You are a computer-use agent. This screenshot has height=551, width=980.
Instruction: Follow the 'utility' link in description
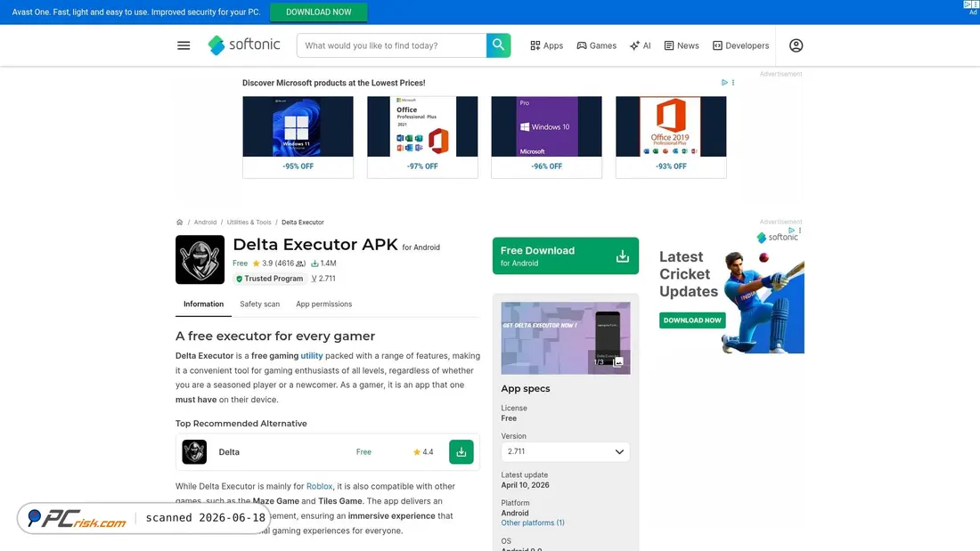click(312, 356)
